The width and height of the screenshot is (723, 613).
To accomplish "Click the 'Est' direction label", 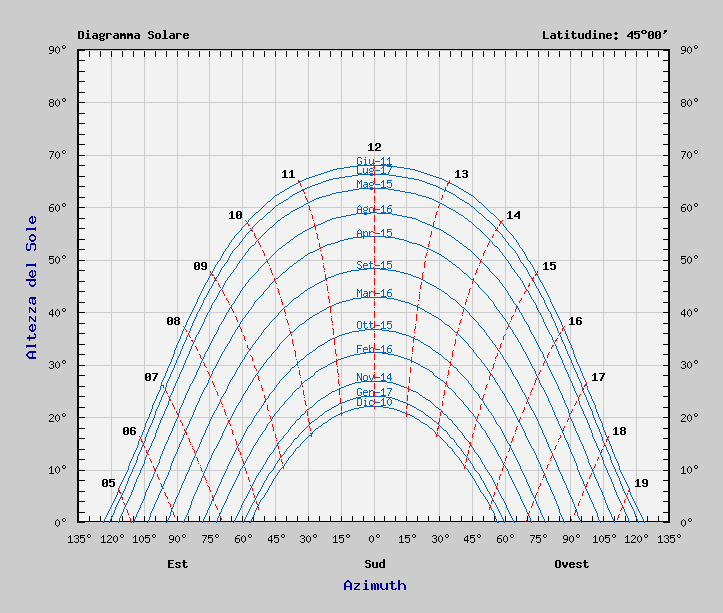I will coord(177,564).
